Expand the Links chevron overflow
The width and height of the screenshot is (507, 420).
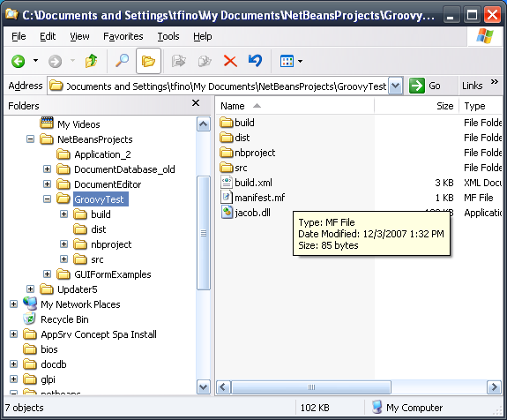click(x=495, y=82)
